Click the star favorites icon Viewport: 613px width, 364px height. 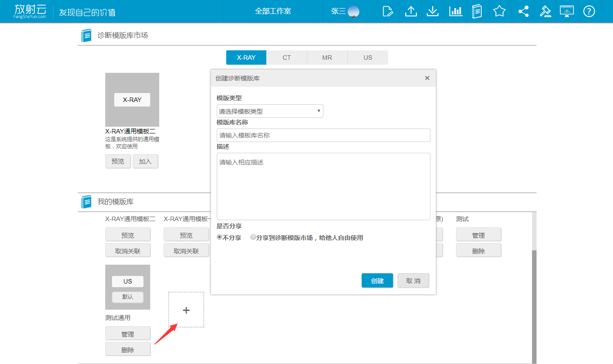click(x=499, y=11)
